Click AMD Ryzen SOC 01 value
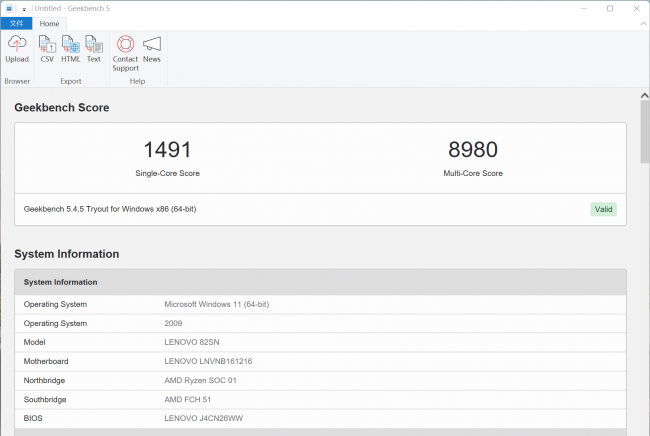Image resolution: width=650 pixels, height=436 pixels. (200, 380)
